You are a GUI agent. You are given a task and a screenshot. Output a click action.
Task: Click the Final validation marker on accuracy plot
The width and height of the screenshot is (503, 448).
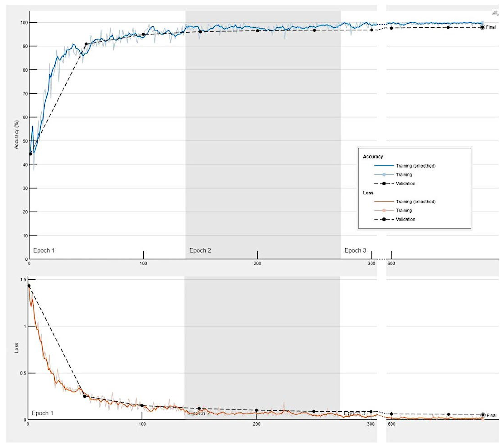[x=482, y=27]
